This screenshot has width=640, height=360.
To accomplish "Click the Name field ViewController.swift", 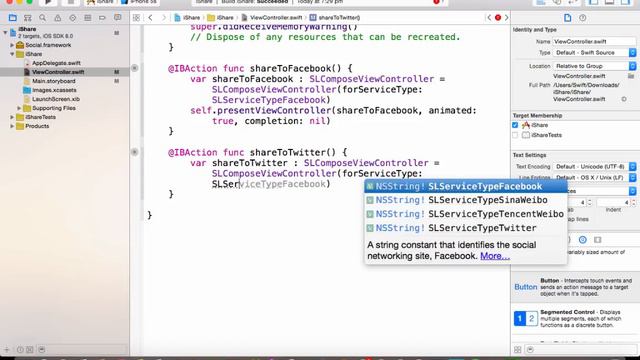I will pyautogui.click(x=594, y=42).
